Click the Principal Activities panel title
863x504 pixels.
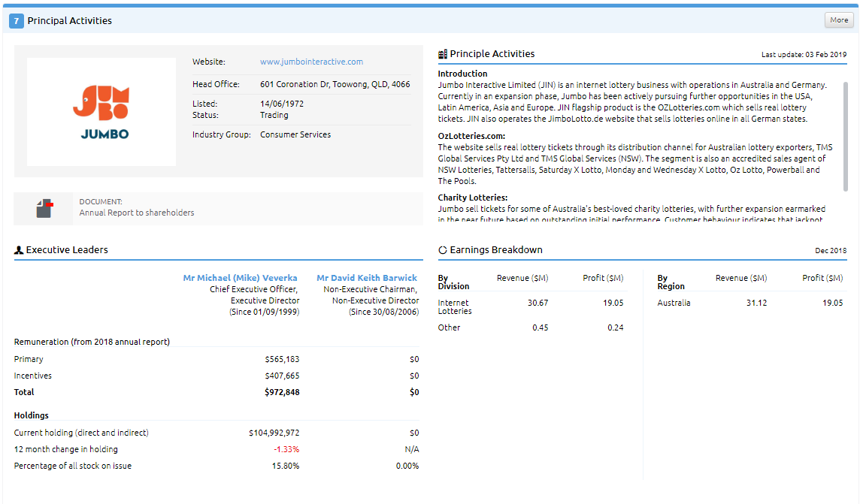tap(70, 21)
